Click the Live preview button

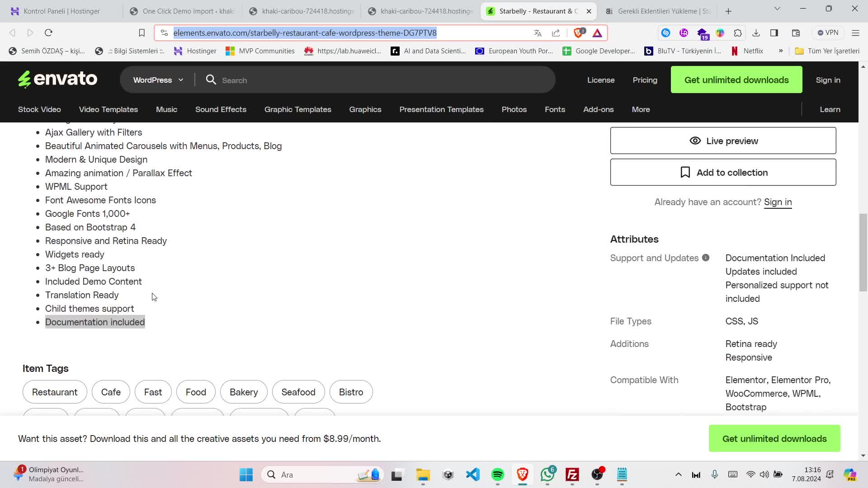tap(723, 141)
